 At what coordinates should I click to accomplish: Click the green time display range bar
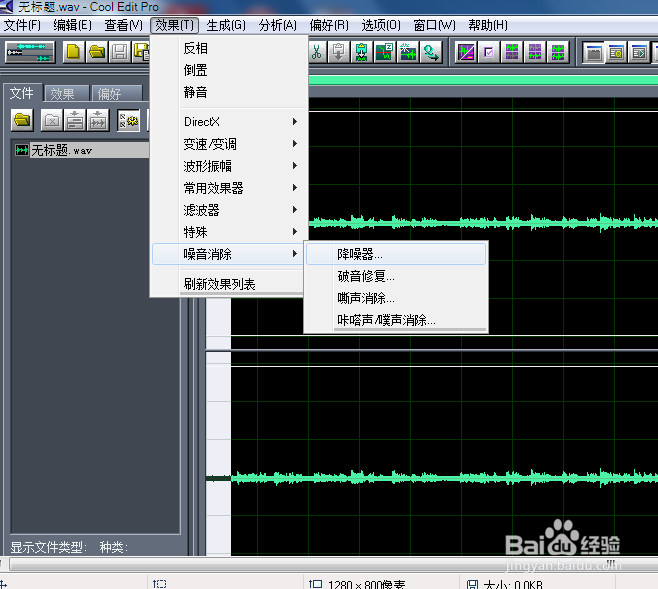pos(483,80)
